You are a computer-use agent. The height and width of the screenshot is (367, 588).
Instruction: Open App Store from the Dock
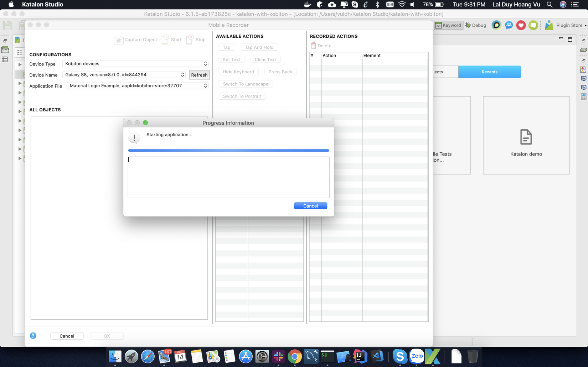click(246, 356)
